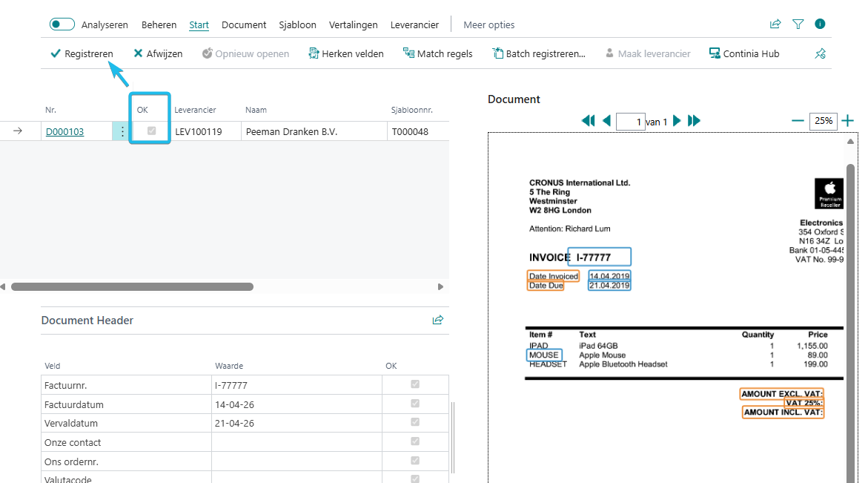This screenshot has width=868, height=483.
Task: Click the pin toolbar icon
Action: 820,53
